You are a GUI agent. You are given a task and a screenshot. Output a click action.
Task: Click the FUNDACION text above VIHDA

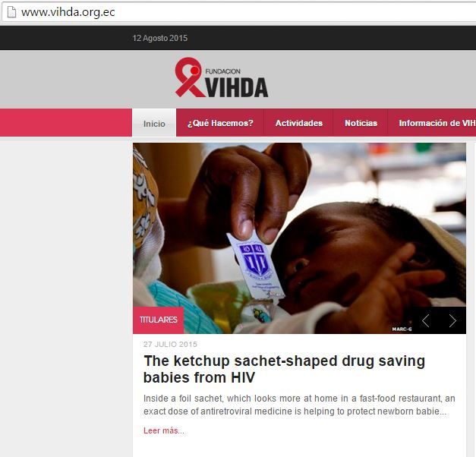pyautogui.click(x=223, y=71)
